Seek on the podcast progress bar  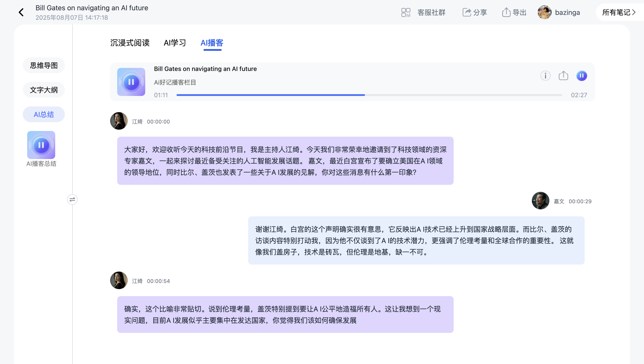coord(369,95)
